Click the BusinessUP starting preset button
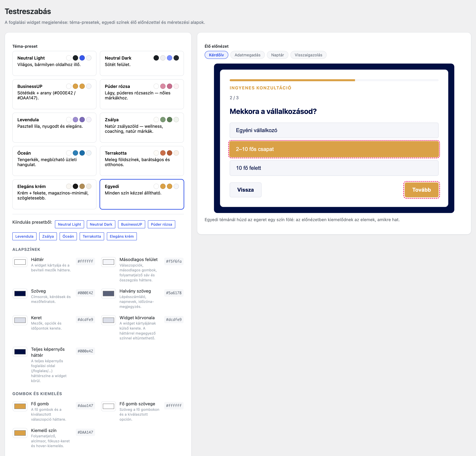The height and width of the screenshot is (456, 476). (132, 224)
